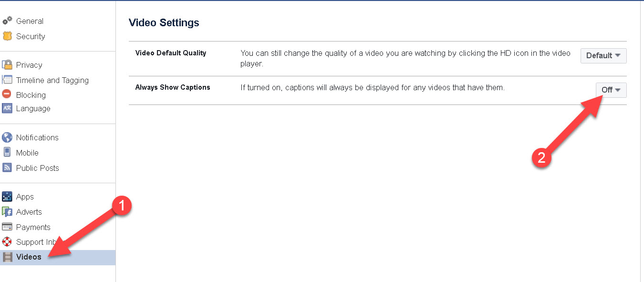Image resolution: width=644 pixels, height=282 pixels.
Task: Click the Videos film reel icon
Action: (8, 257)
